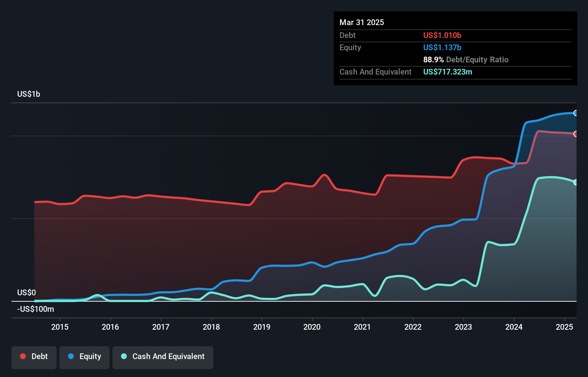
Task: Click the US$0 y-axis label
Action: pyautogui.click(x=26, y=292)
